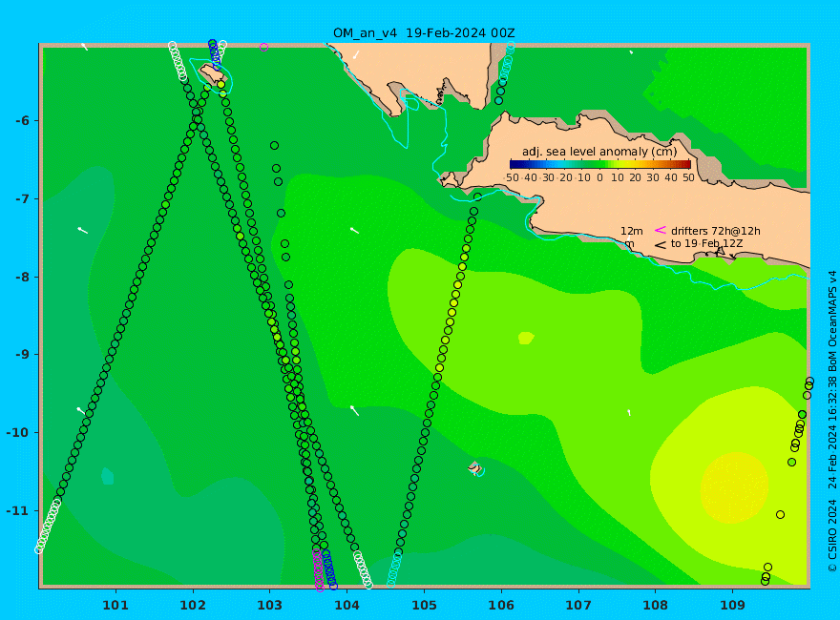840x620 pixels.
Task: Click the longitude label '105'
Action: click(424, 606)
